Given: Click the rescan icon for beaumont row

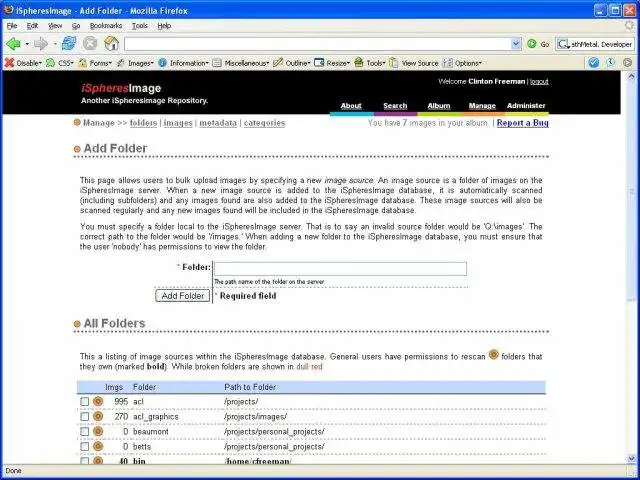Looking at the screenshot, I should click(x=98, y=431).
